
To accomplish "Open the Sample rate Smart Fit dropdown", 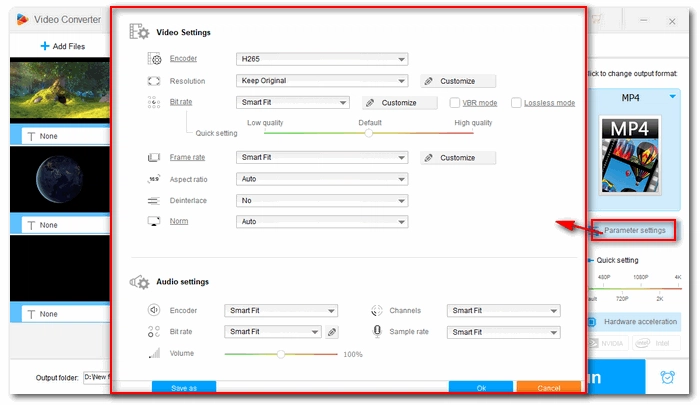I will 504,332.
